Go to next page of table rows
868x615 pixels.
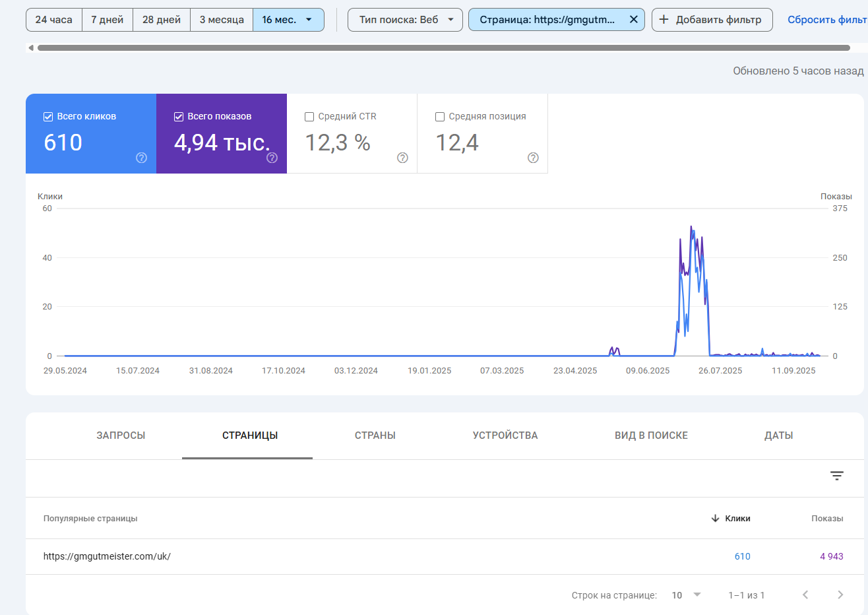[840, 595]
